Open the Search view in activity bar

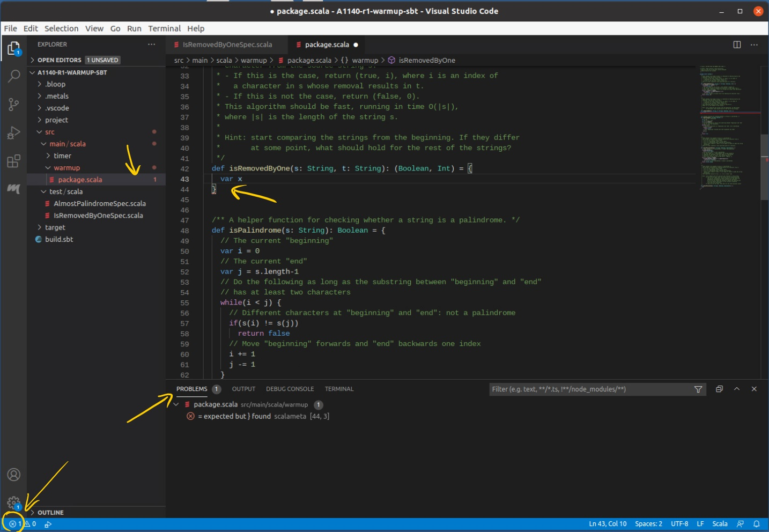(x=14, y=76)
